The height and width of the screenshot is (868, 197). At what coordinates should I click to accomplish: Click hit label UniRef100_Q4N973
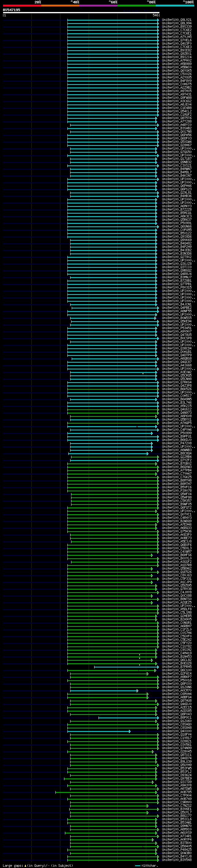click(x=176, y=413)
